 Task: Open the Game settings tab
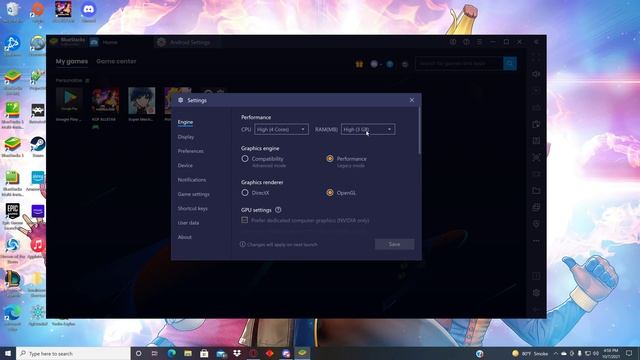(x=193, y=194)
